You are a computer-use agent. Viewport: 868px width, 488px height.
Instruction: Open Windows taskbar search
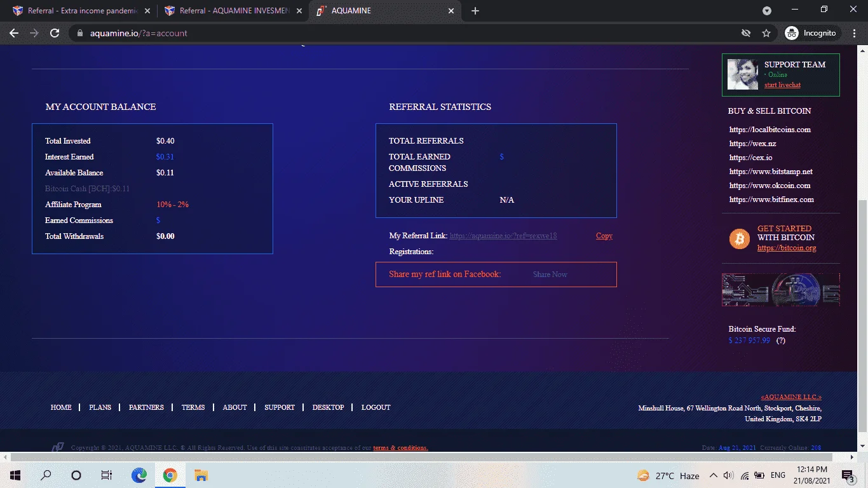pyautogui.click(x=46, y=475)
